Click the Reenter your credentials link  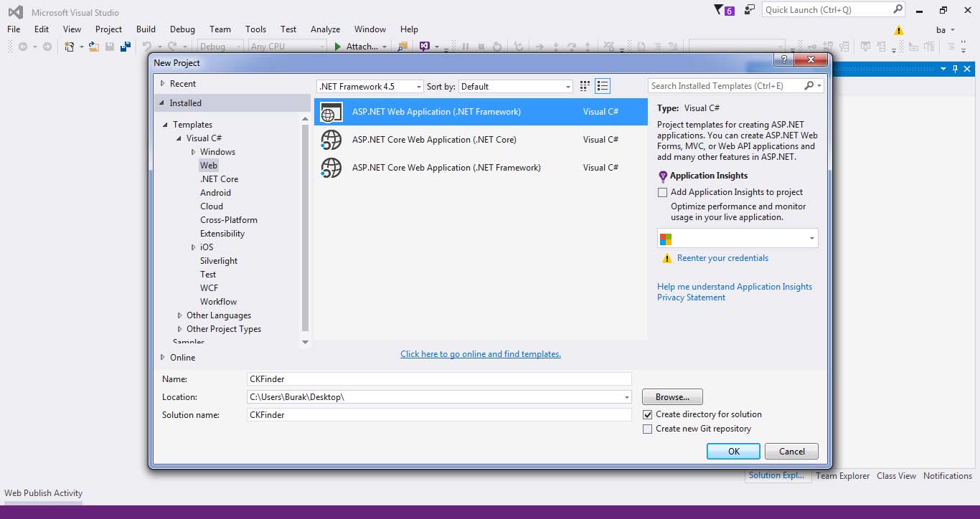pos(722,258)
